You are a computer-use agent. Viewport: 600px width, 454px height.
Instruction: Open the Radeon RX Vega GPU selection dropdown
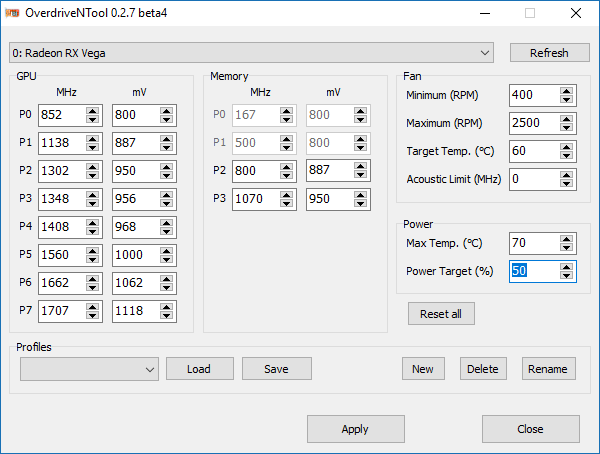251,53
